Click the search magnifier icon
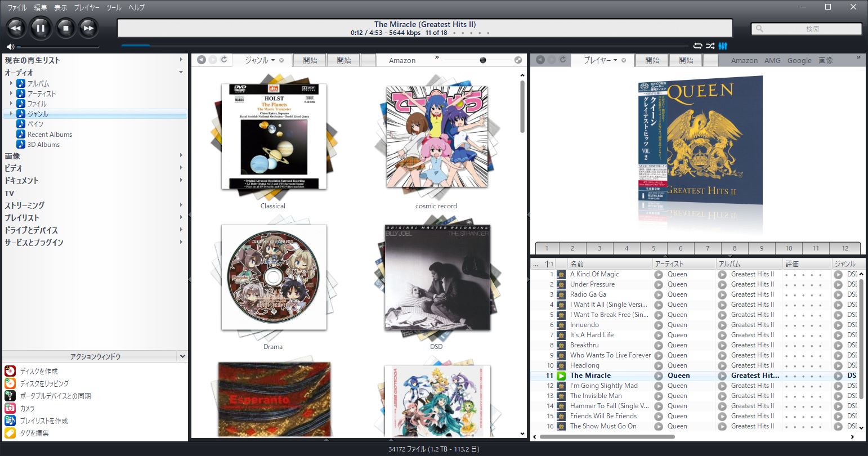The width and height of the screenshot is (868, 456). [759, 29]
